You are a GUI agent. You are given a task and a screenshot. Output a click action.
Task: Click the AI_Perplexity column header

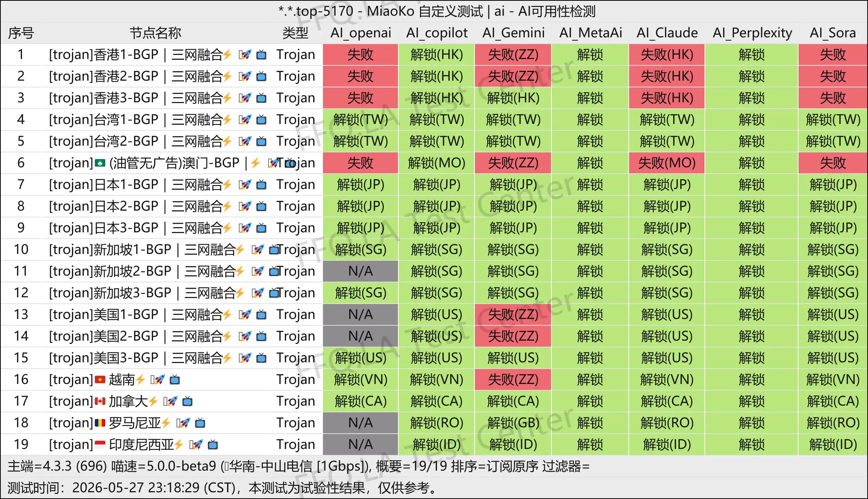(752, 33)
